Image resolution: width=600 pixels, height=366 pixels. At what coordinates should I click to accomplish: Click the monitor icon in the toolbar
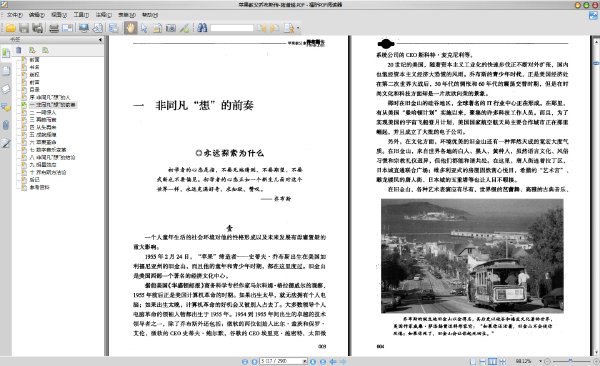pos(83,28)
